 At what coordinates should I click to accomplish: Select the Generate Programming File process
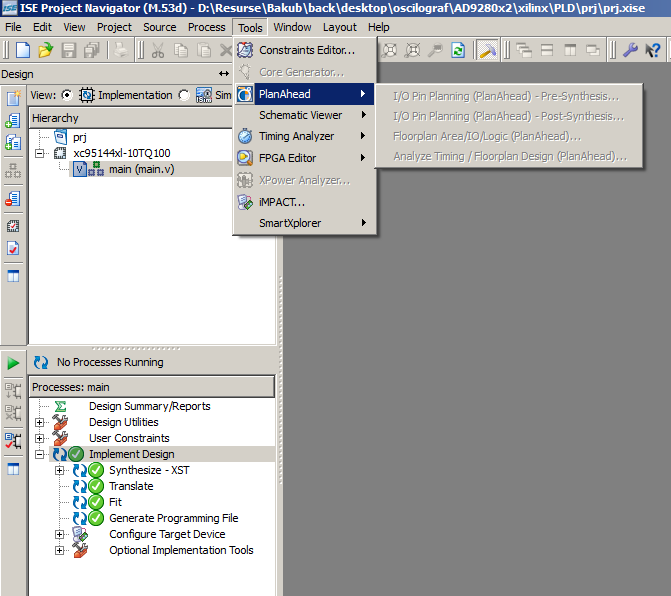(173, 518)
